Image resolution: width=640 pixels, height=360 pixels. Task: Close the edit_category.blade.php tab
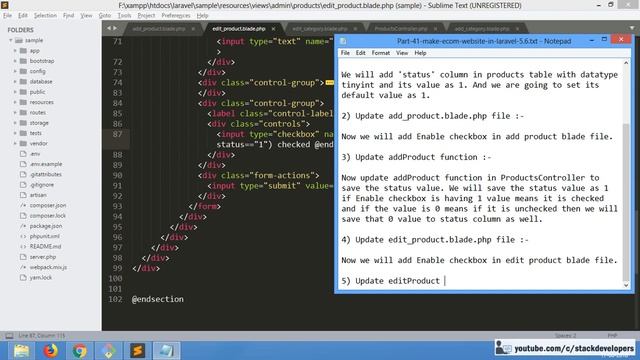[355, 29]
